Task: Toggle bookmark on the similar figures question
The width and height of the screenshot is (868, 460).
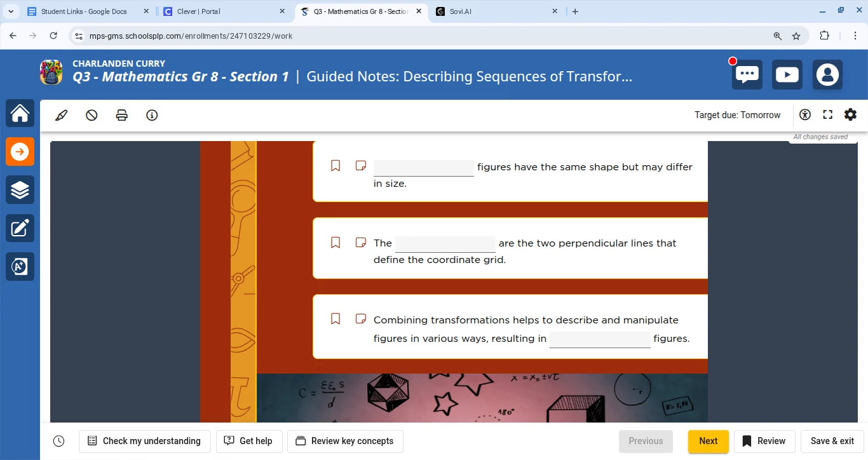Action: (x=336, y=166)
